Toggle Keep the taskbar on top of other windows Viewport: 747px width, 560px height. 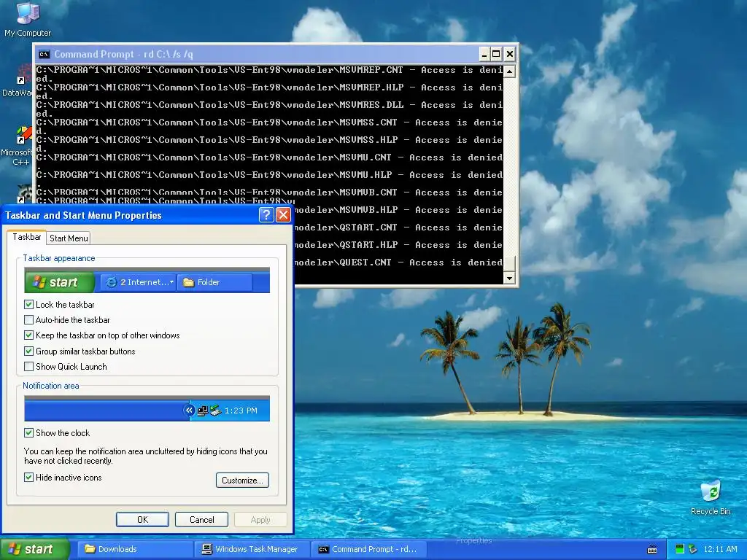pos(28,335)
